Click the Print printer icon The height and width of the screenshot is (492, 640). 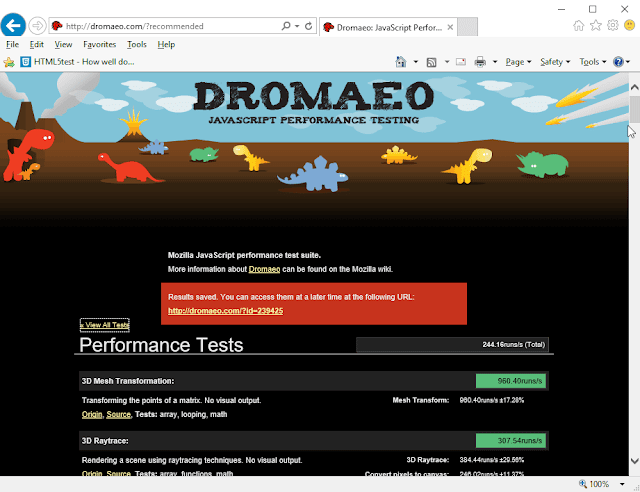pyautogui.click(x=480, y=62)
